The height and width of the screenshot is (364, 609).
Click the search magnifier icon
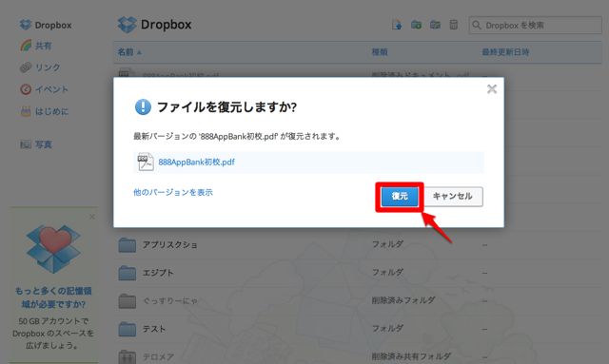477,26
